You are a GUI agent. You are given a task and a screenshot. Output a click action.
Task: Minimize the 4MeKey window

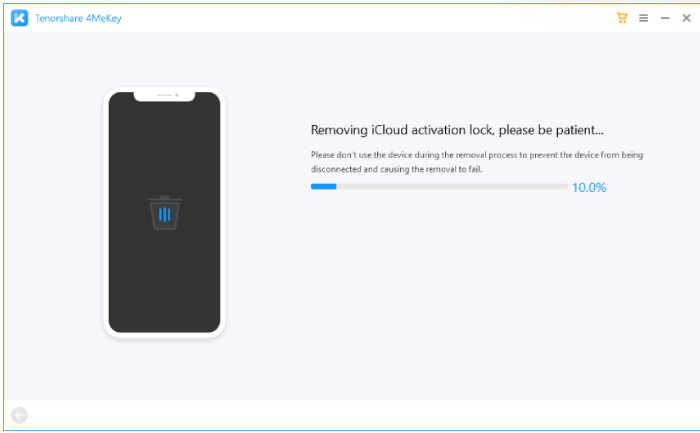click(x=665, y=18)
